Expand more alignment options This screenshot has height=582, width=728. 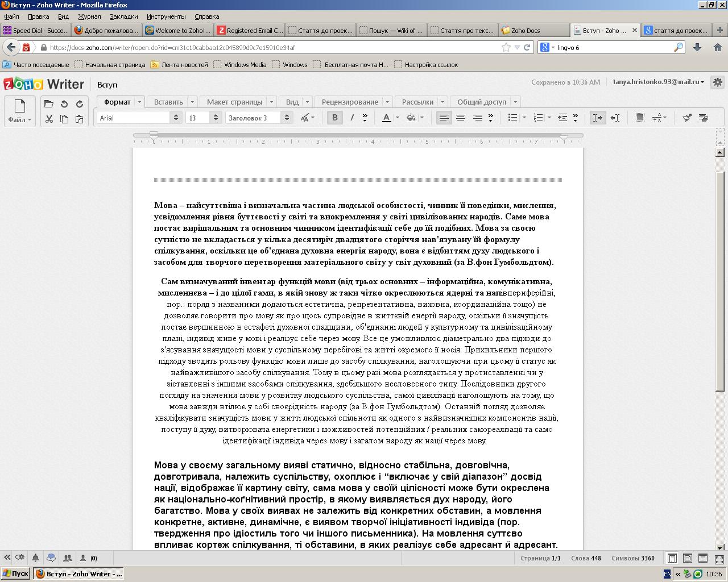coord(490,118)
